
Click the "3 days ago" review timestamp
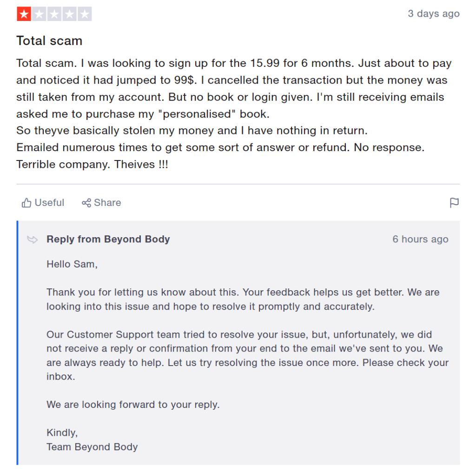433,13
